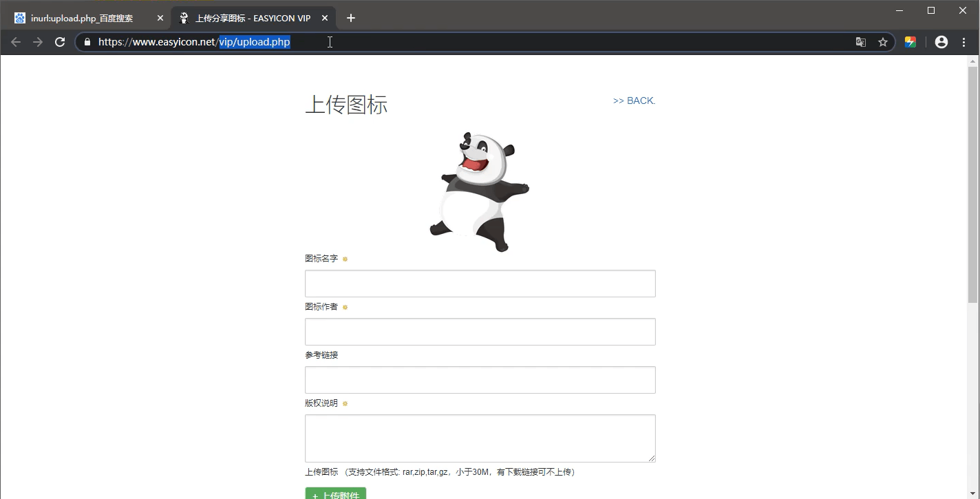The height and width of the screenshot is (499, 980).
Task: Click the 上传附件 green button
Action: click(336, 493)
